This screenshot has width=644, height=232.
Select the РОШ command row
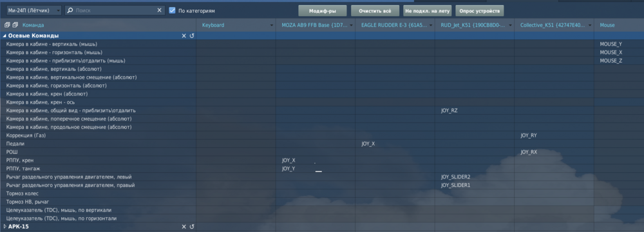click(x=98, y=152)
